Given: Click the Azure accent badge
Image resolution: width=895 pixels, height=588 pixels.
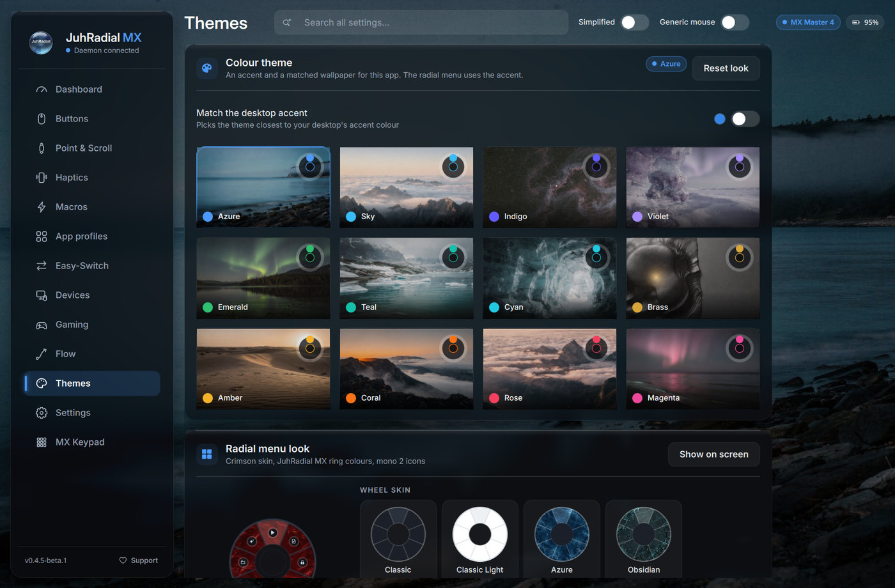Looking at the screenshot, I should point(666,64).
